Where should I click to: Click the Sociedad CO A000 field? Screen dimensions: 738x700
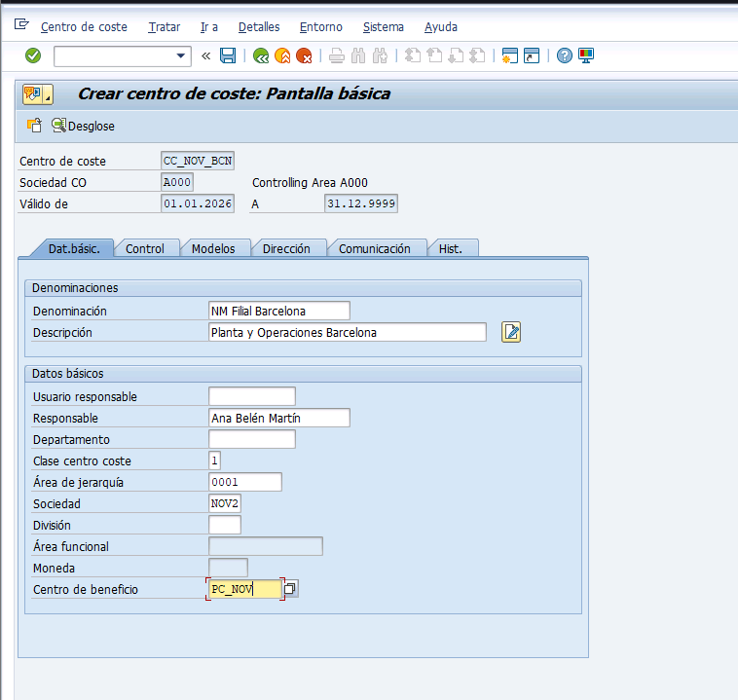click(x=177, y=182)
